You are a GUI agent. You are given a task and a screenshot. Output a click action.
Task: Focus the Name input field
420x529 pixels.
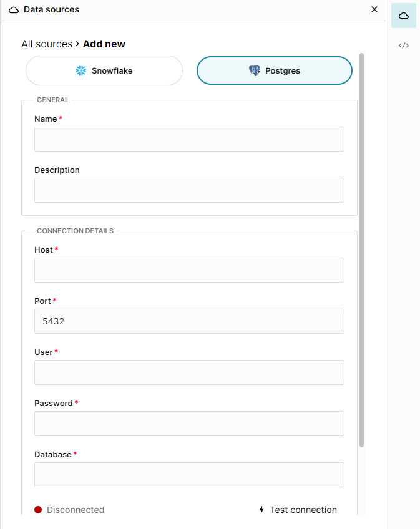189,139
